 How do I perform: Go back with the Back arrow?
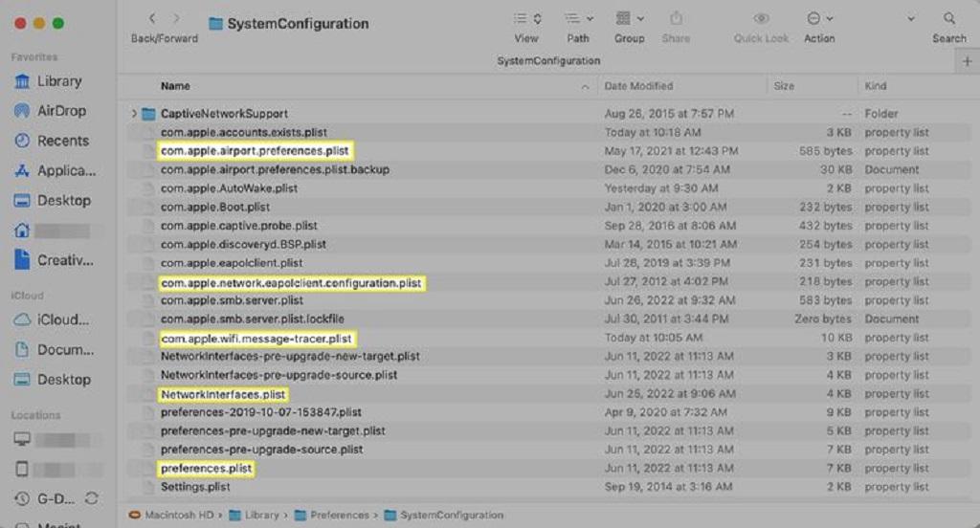tap(152, 19)
